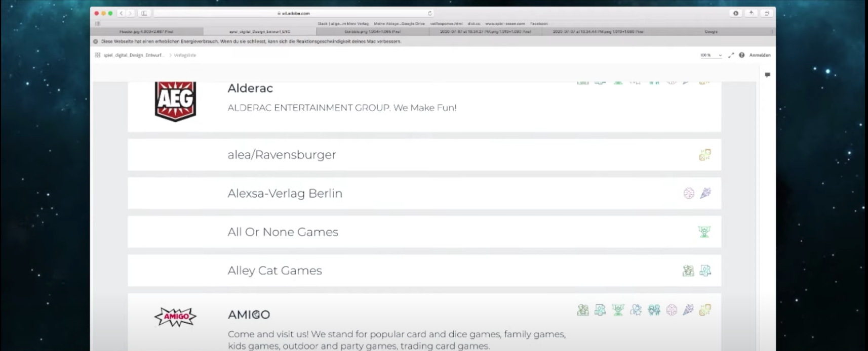Viewport: 868px width, 351px height.
Task: Click the Safari reload page button
Action: coord(430,13)
